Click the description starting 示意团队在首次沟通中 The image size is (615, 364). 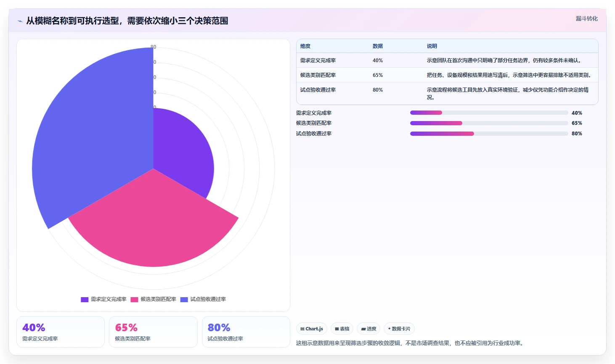[505, 61]
